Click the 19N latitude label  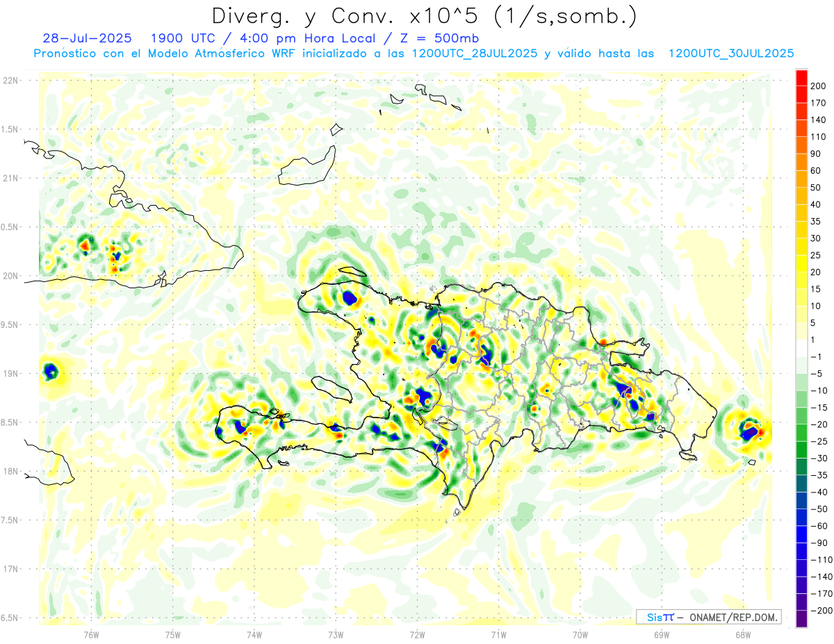pyautogui.click(x=10, y=374)
